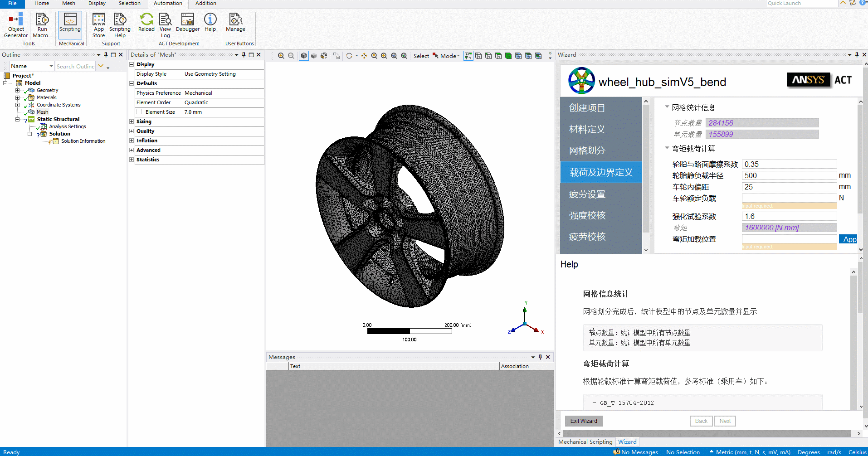The width and height of the screenshot is (868, 456).
Task: Select the 疲劳设置 wizard step
Action: point(587,194)
